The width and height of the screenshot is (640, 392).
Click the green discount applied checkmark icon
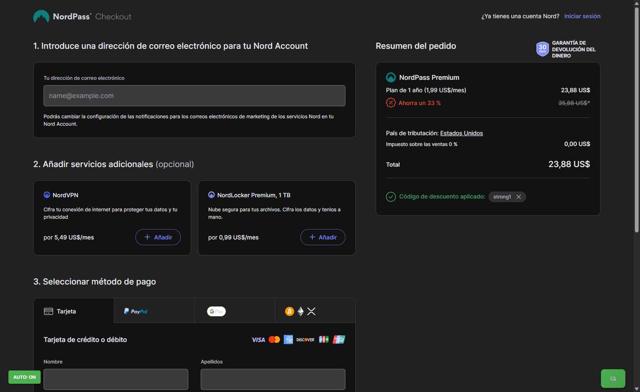[391, 197]
